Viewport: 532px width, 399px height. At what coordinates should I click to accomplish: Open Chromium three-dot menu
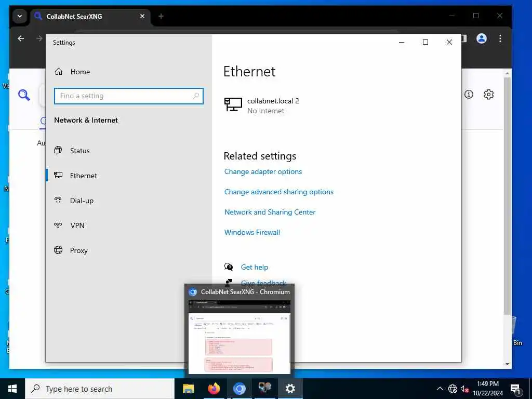tap(500, 38)
